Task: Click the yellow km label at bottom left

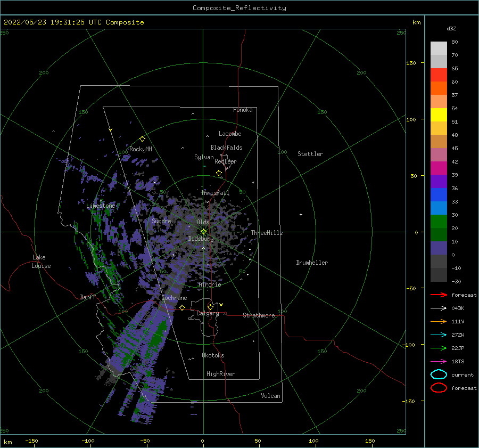Action: [8, 442]
